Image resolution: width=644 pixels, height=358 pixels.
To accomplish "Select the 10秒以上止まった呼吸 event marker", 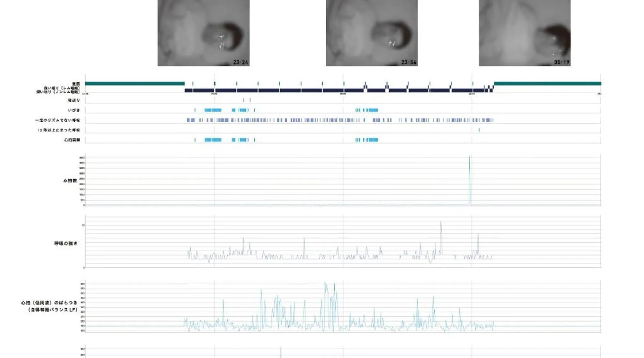I will (479, 130).
